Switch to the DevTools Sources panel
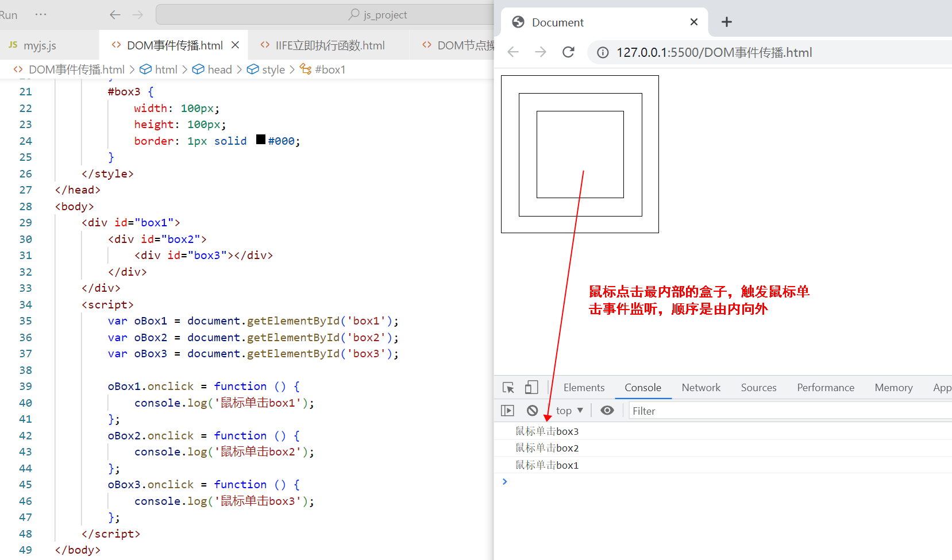Viewport: 952px width, 560px height. (x=758, y=388)
